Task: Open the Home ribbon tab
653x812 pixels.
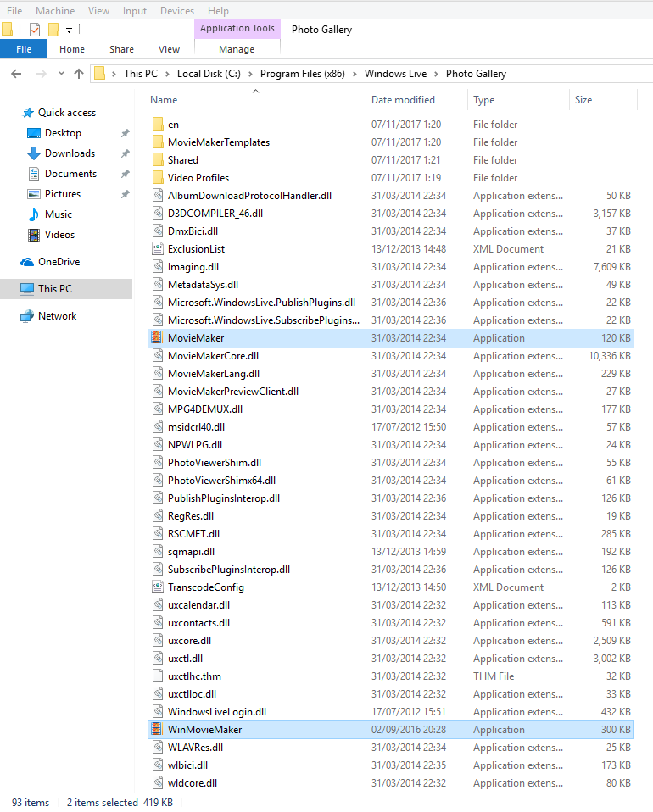Action: [x=72, y=49]
